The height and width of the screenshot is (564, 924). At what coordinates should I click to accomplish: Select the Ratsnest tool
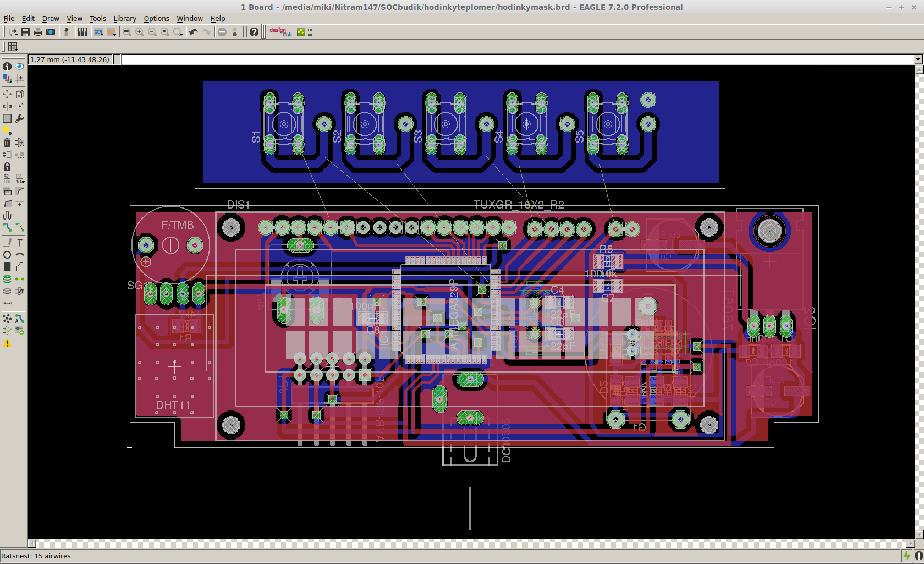tap(7, 319)
